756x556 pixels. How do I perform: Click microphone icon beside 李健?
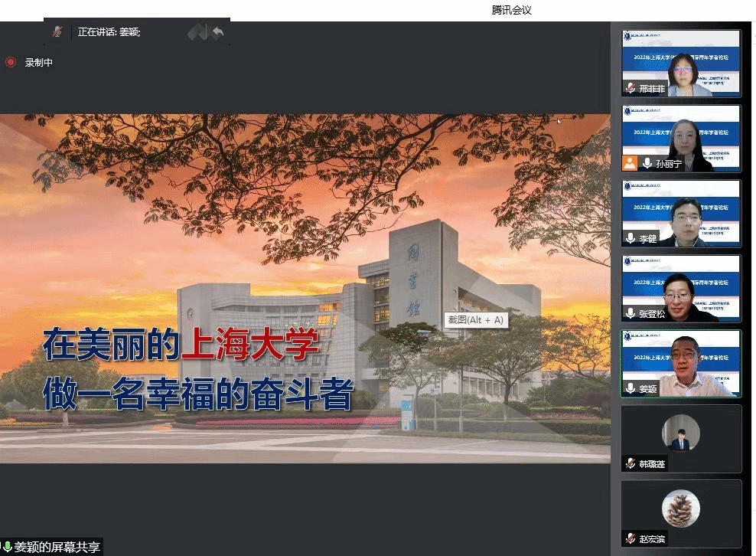[630, 238]
